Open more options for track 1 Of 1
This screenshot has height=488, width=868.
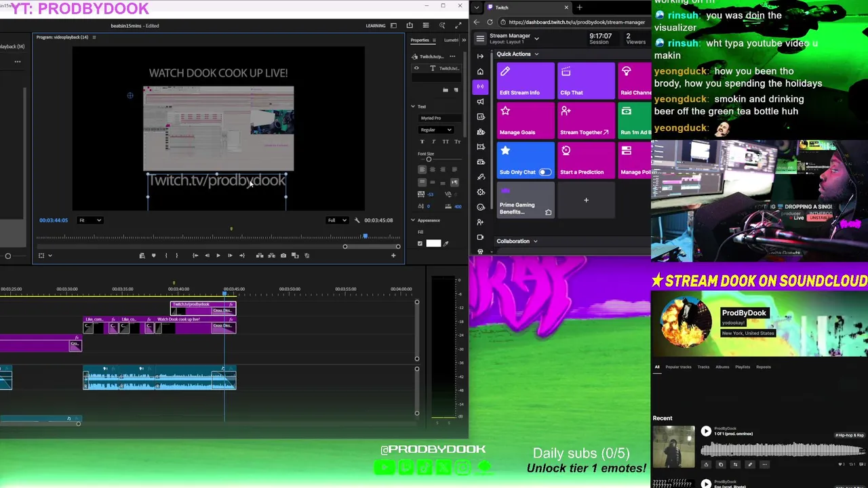(x=764, y=465)
